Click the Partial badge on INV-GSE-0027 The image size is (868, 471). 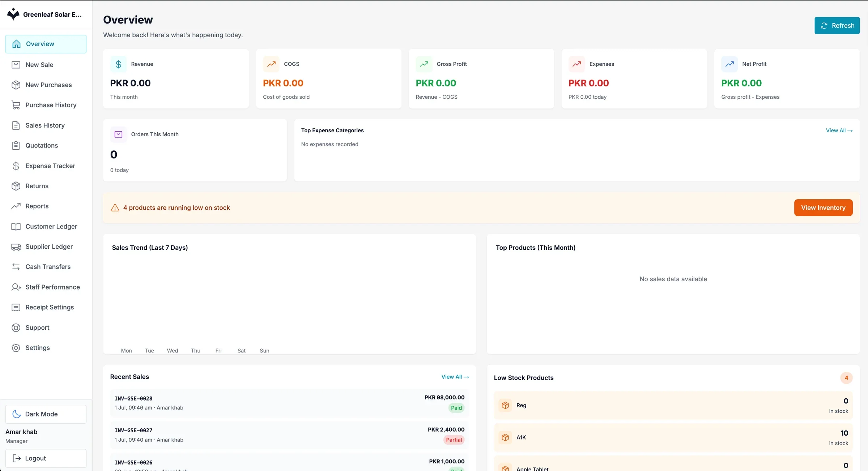(x=454, y=440)
